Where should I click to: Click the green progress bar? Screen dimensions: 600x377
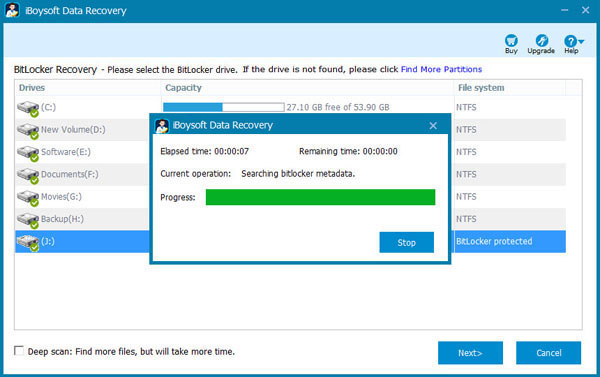click(x=320, y=197)
